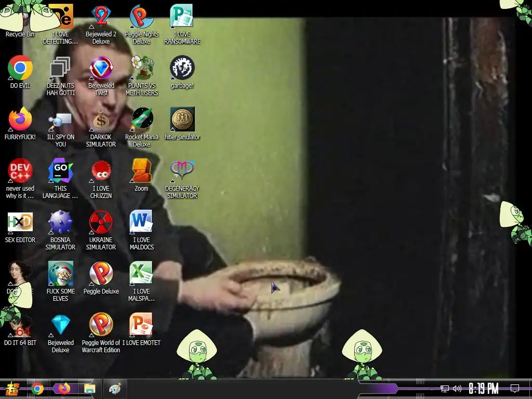
Task: Open the volume control tray icon
Action: coord(457,389)
